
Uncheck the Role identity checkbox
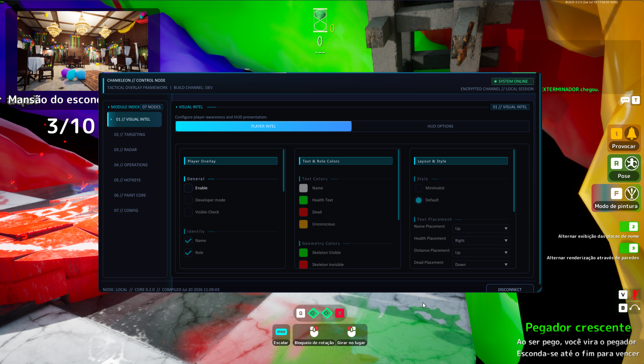point(188,253)
